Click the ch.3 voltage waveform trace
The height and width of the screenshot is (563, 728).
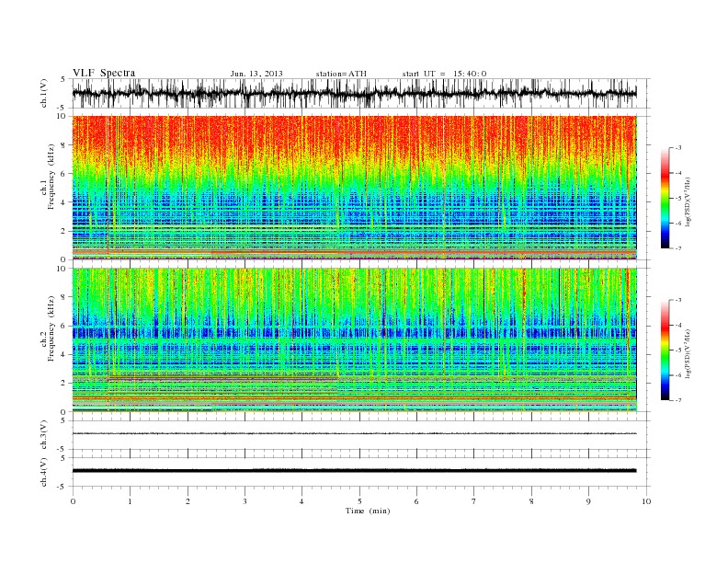[354, 433]
